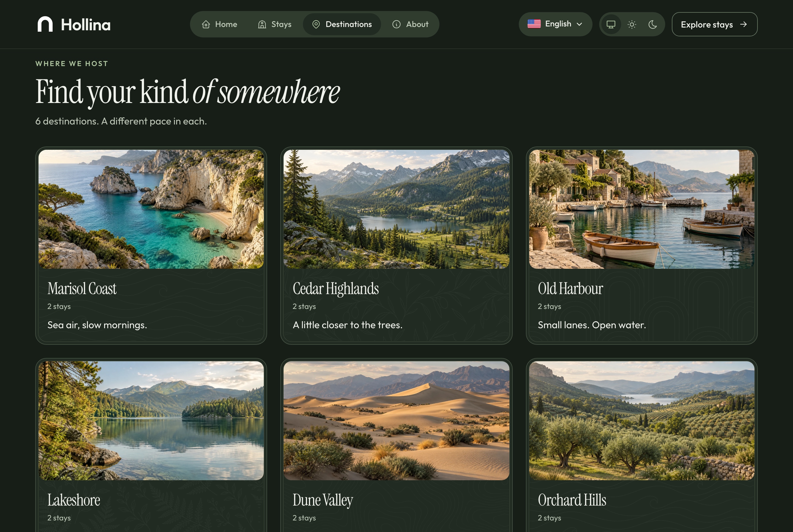Click the building icon beside Stays
This screenshot has height=532, width=793.
pyautogui.click(x=262, y=25)
